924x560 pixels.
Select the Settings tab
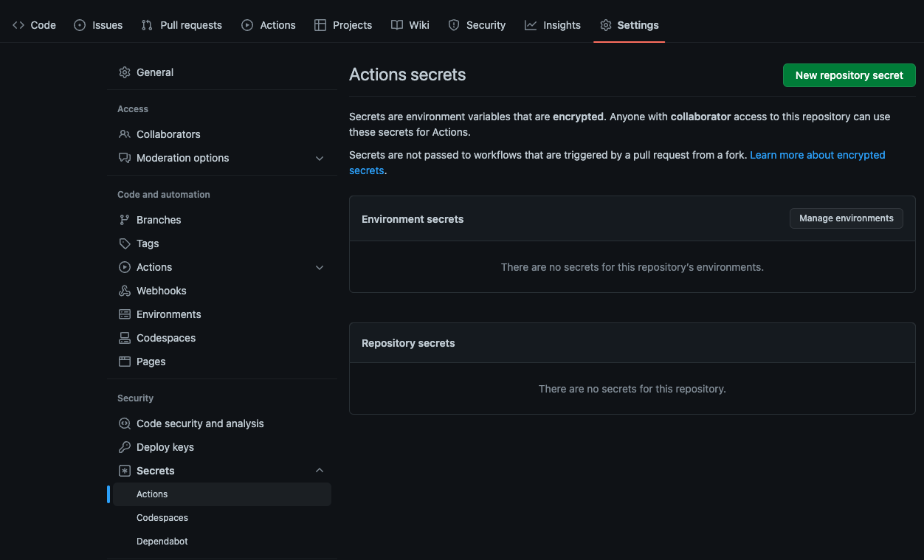[630, 25]
